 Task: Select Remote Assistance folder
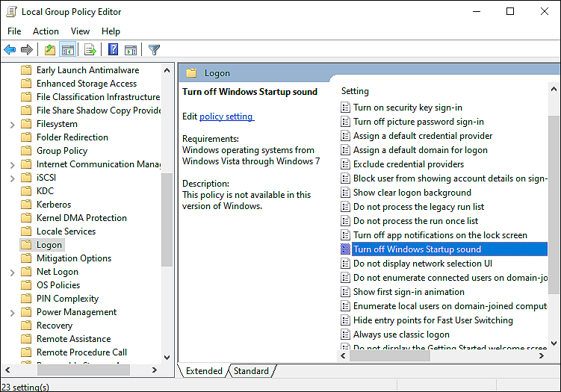point(74,339)
